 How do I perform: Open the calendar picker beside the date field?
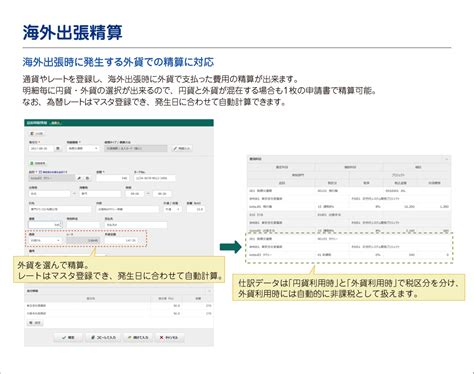click(x=58, y=148)
